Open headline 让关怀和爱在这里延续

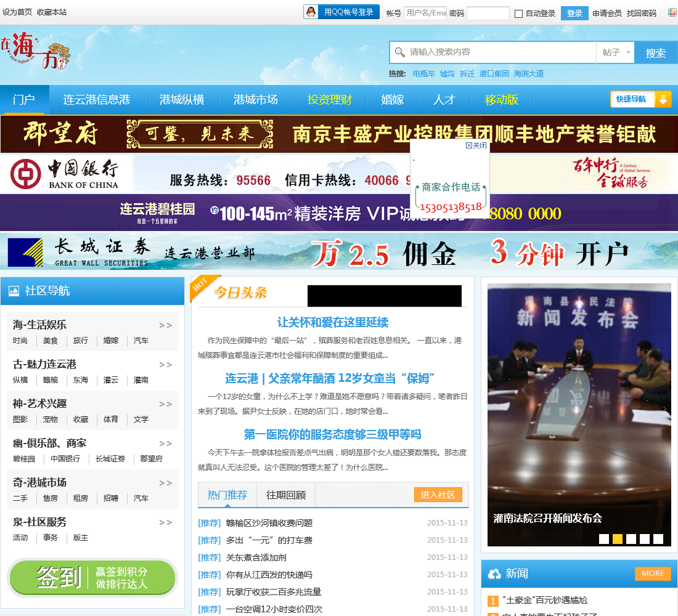(332, 323)
